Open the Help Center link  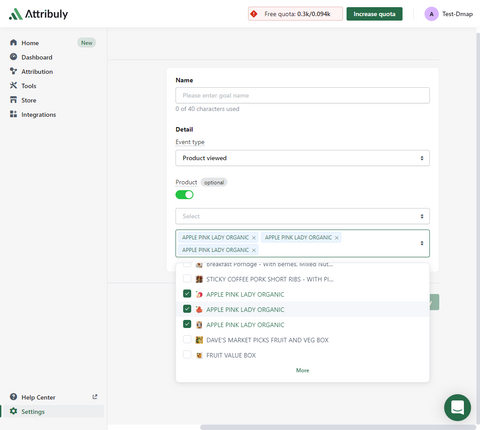point(38,397)
